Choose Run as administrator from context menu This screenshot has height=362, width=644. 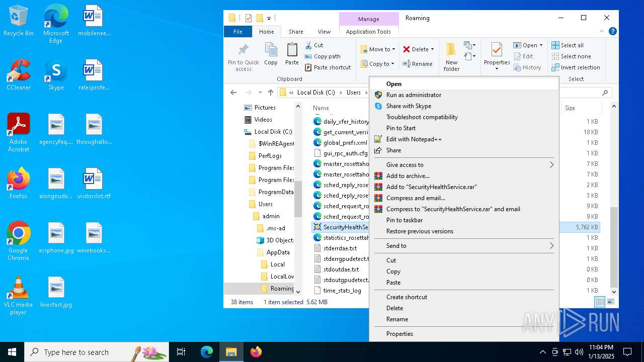click(x=464, y=95)
